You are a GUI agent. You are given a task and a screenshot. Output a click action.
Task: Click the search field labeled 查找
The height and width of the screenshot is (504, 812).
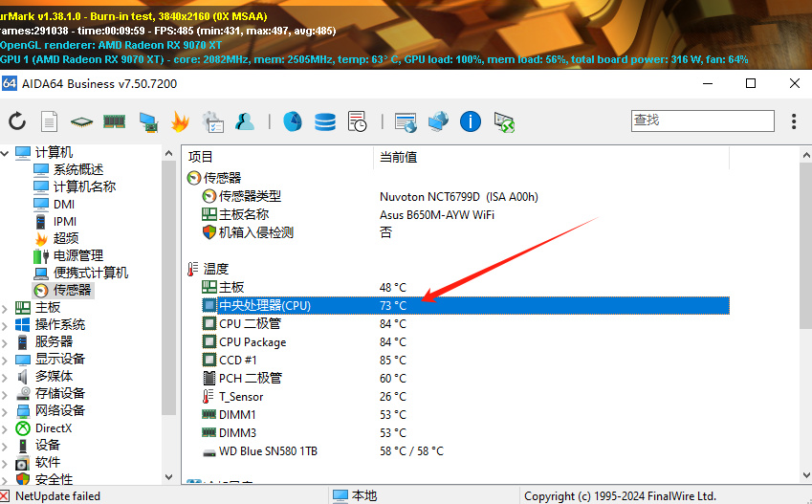click(x=702, y=121)
